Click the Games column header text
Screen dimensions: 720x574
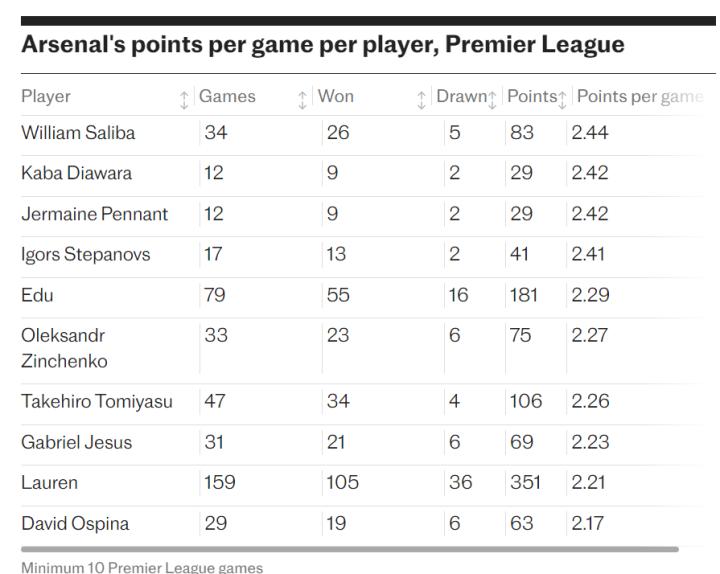click(227, 97)
